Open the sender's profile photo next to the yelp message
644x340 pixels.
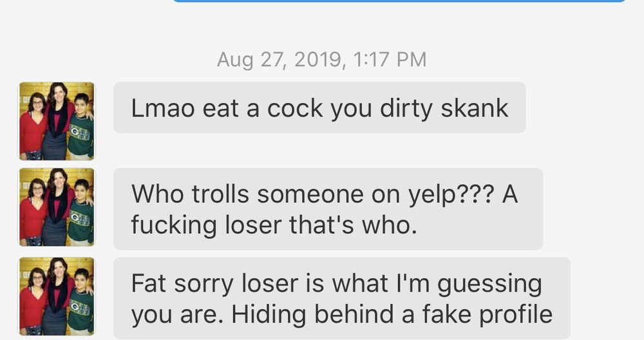pyautogui.click(x=57, y=207)
